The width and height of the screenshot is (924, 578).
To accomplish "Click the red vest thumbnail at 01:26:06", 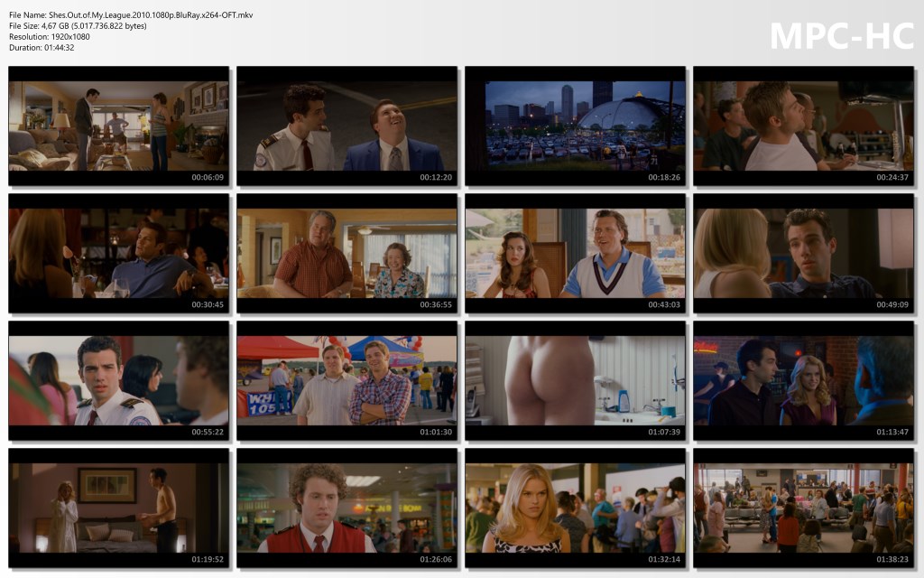I will click(346, 508).
